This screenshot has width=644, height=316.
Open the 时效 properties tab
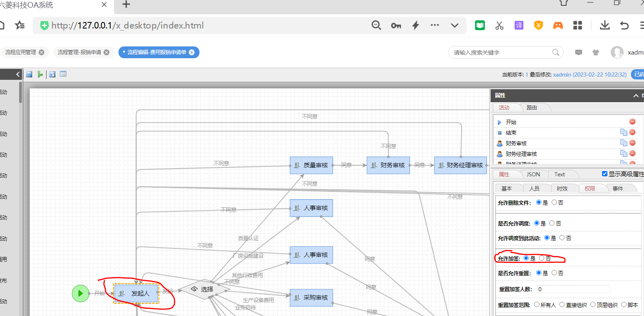pyautogui.click(x=562, y=189)
